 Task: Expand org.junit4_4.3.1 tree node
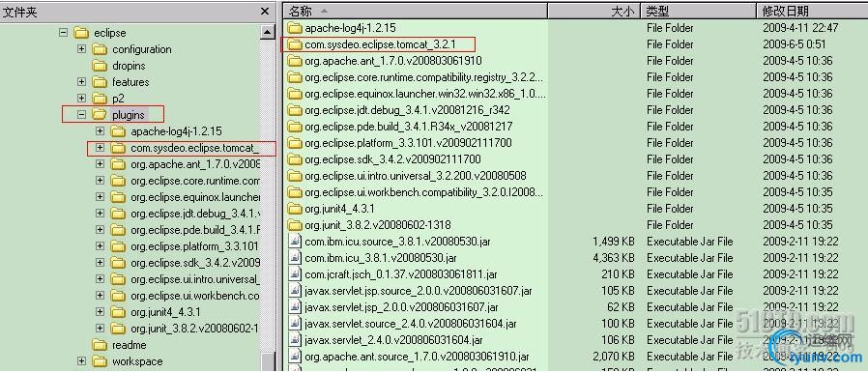click(101, 312)
